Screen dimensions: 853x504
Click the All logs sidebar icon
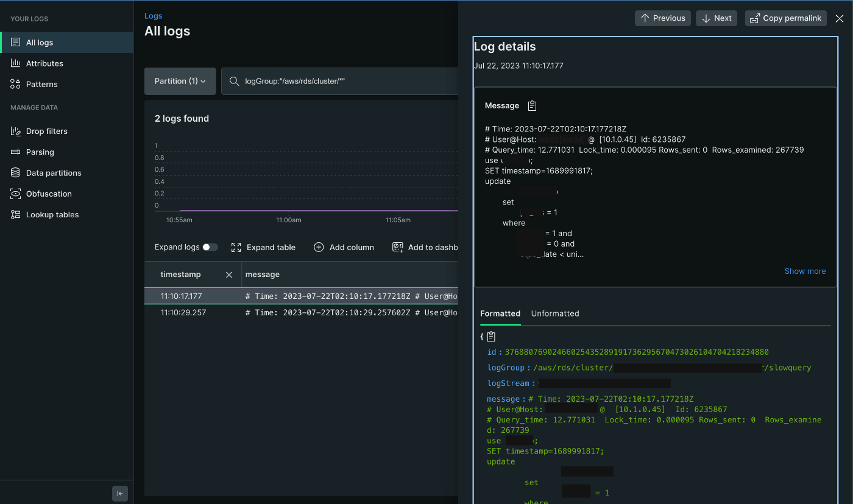point(15,43)
